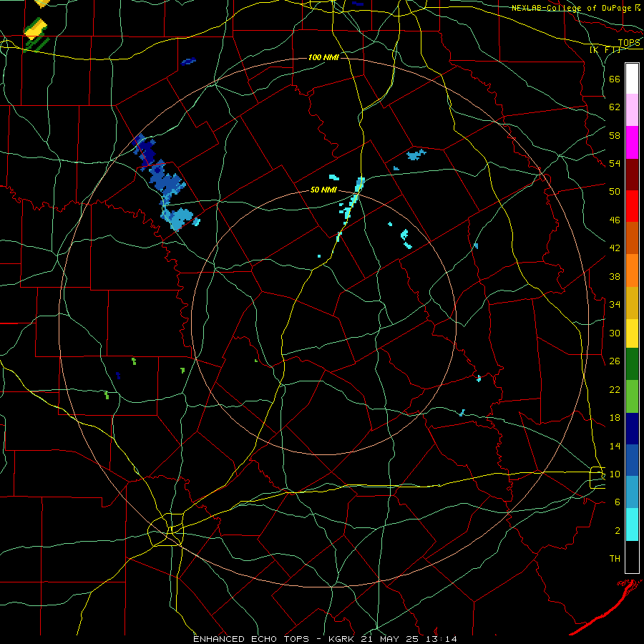Click the legend value '10'
Viewport: 644px width, 644px height.
pyautogui.click(x=615, y=474)
